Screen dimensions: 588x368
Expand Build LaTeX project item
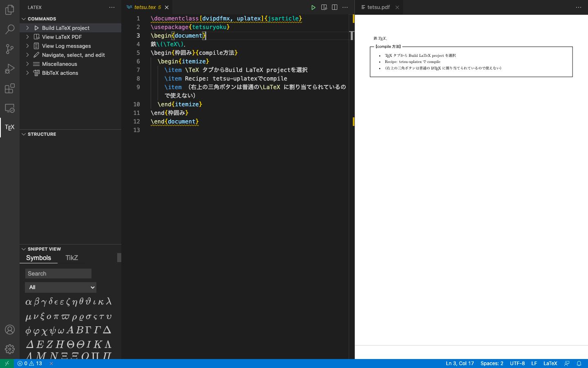(x=27, y=28)
